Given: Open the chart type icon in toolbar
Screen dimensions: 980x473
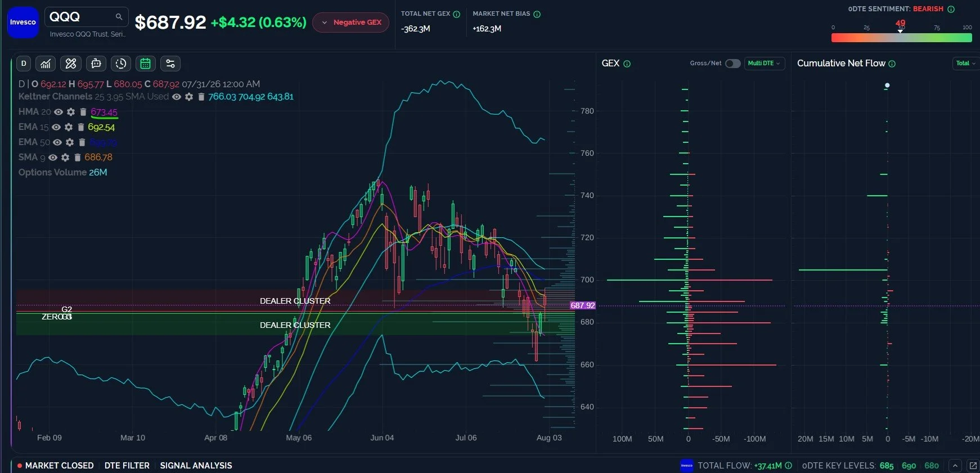Looking at the screenshot, I should click(x=46, y=64).
